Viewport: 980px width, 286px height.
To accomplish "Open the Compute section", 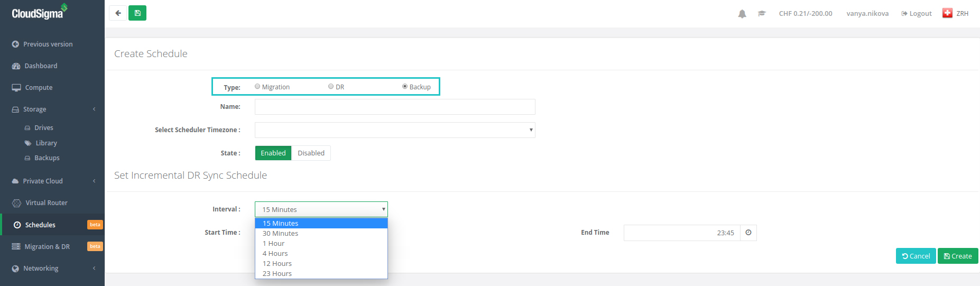I will tap(39, 88).
